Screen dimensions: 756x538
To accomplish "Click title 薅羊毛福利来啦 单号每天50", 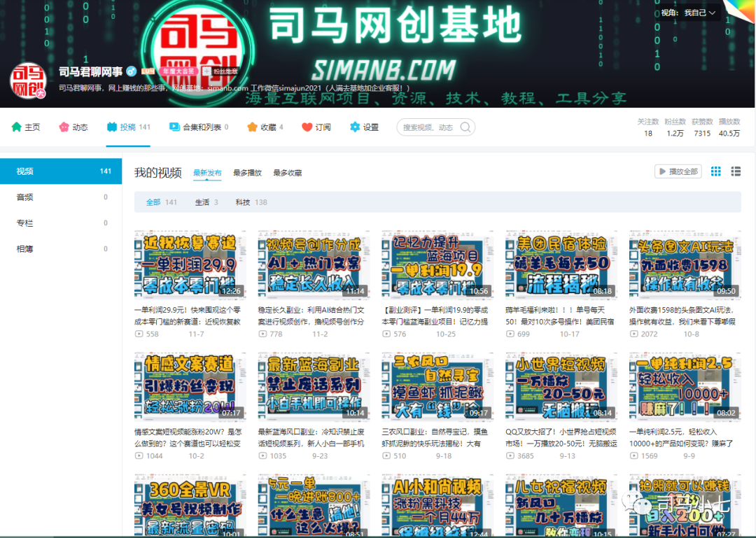I will [560, 316].
